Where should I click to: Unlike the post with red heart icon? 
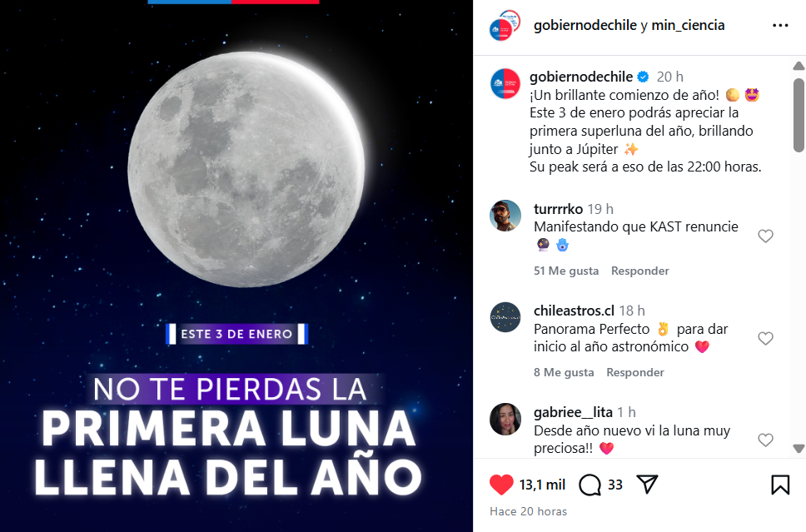tap(501, 485)
